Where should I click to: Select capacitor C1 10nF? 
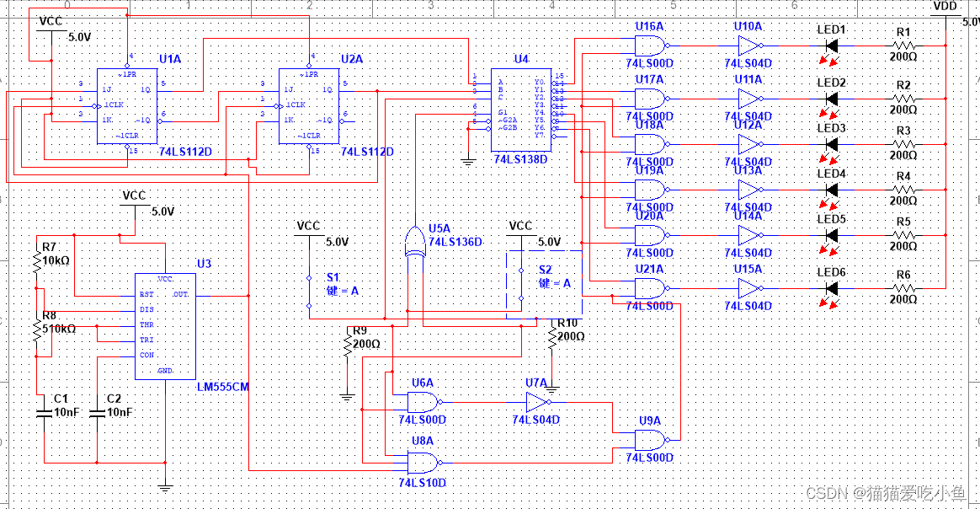pyautogui.click(x=44, y=413)
